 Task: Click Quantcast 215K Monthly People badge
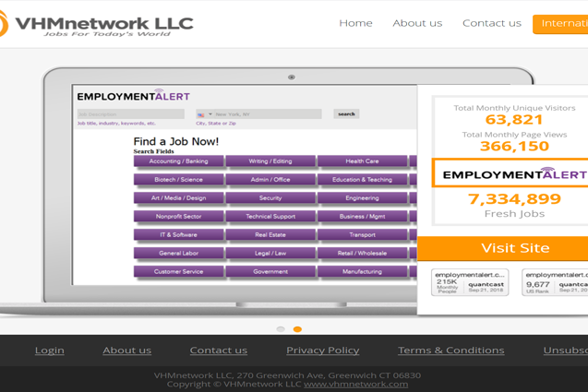[x=470, y=282]
